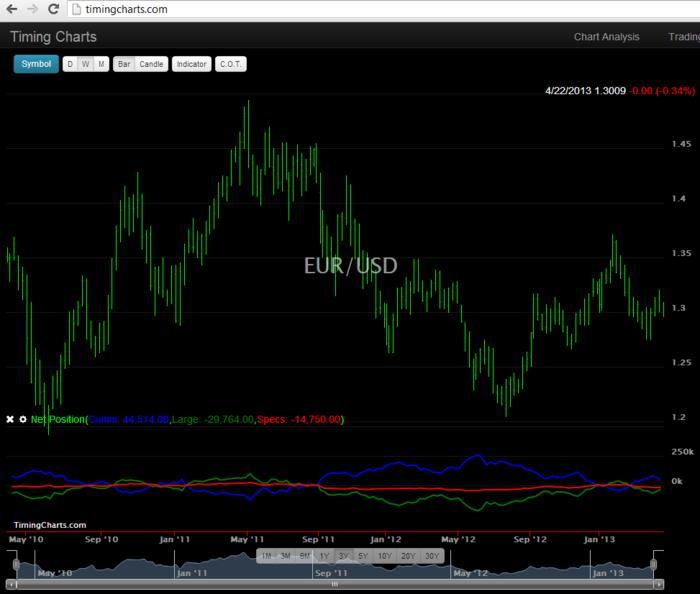
Task: Click the Large value in legend
Action: (x=213, y=420)
